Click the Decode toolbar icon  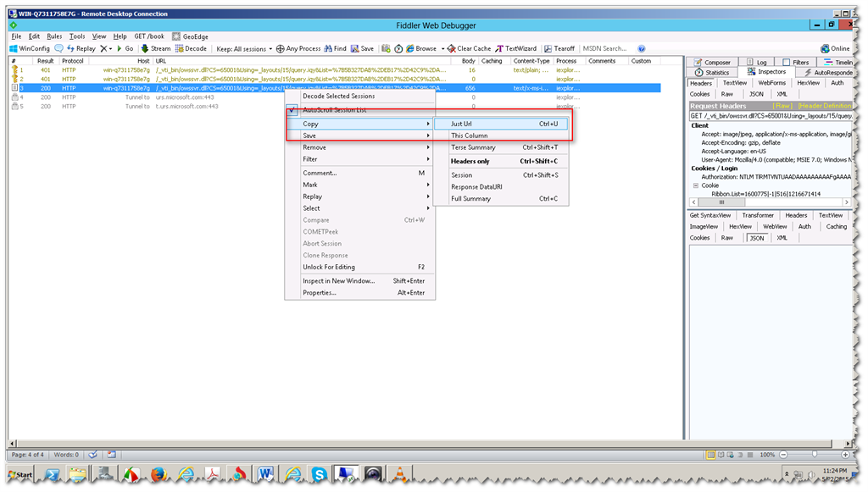[x=192, y=48]
